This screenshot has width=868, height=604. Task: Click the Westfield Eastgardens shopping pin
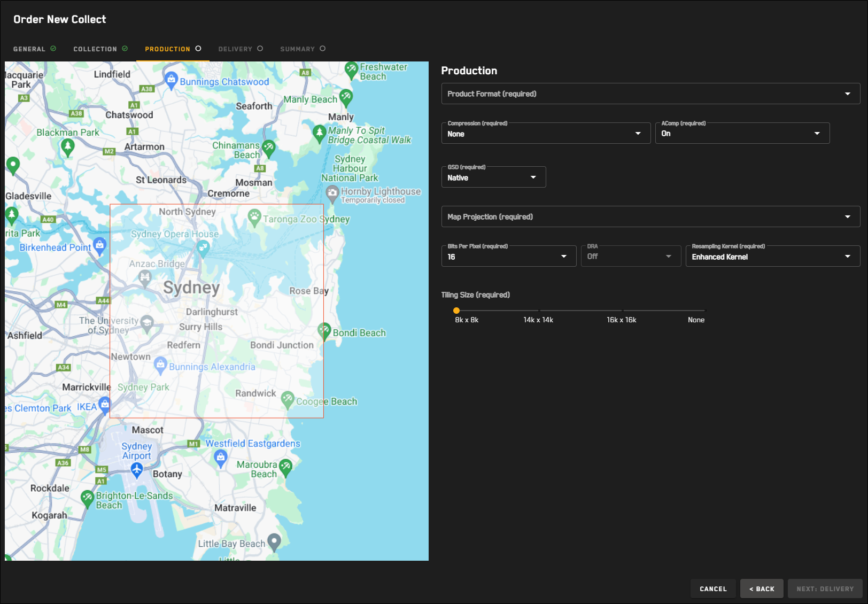(x=220, y=457)
